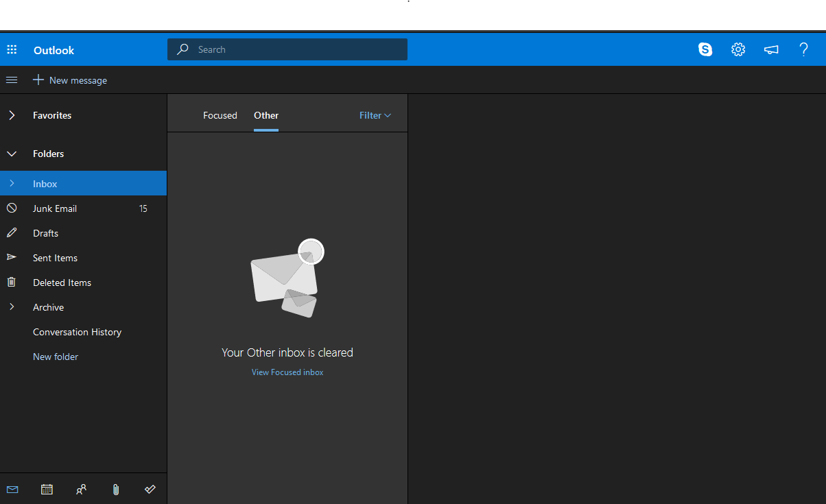Collapse the Folders section chevron
The image size is (826, 504).
click(x=12, y=154)
